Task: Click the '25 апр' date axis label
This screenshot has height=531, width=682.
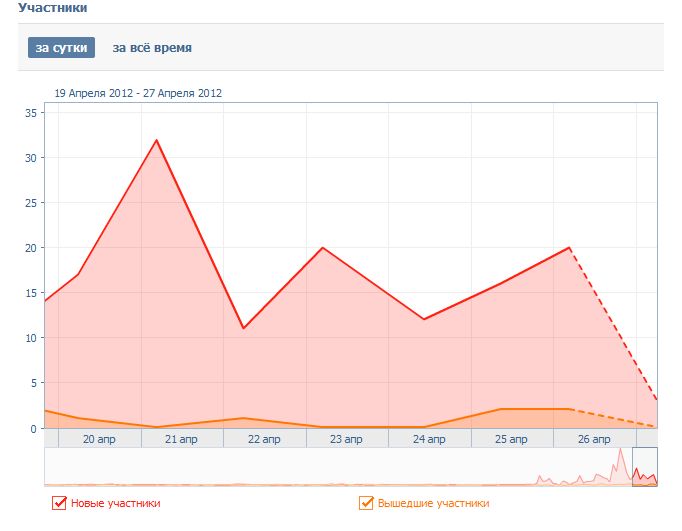Action: (511, 439)
